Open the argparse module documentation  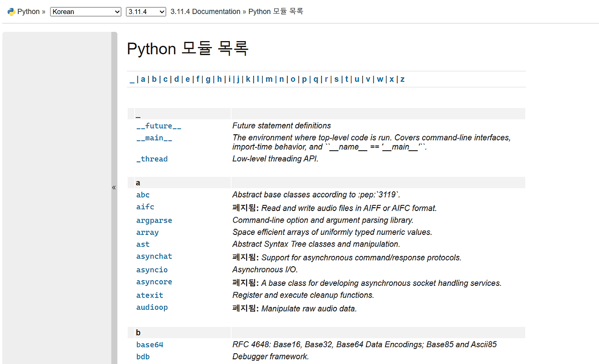click(x=154, y=220)
